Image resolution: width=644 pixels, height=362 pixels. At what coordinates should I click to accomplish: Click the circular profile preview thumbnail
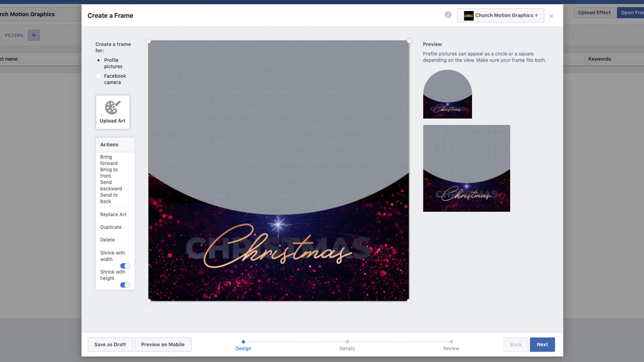(x=447, y=94)
